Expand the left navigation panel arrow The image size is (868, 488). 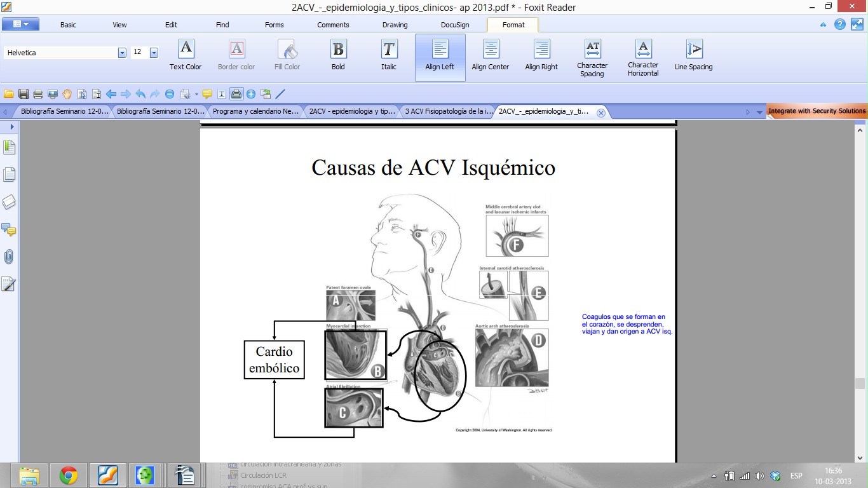coord(11,127)
